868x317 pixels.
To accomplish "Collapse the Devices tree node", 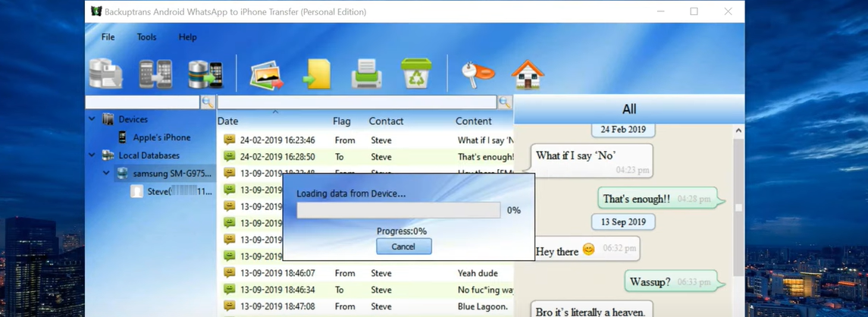I will [91, 119].
